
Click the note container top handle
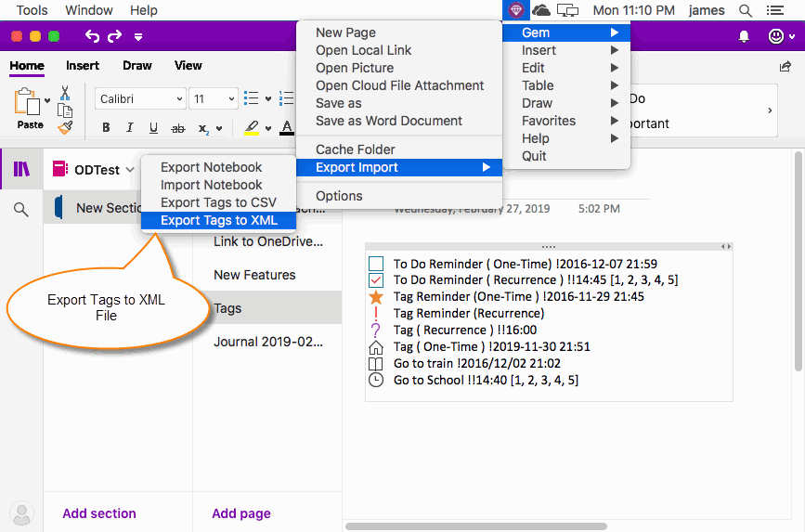pyautogui.click(x=549, y=246)
